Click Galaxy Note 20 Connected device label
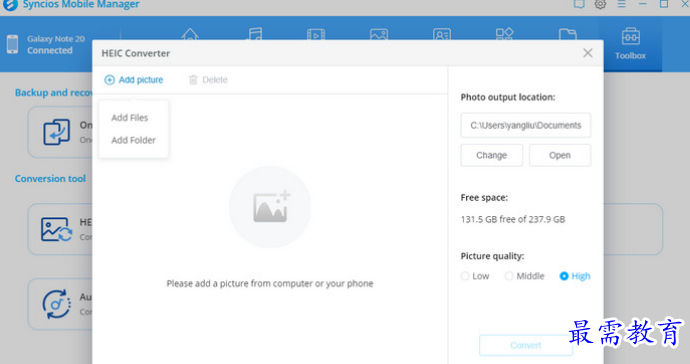The image size is (690, 364). tap(56, 44)
